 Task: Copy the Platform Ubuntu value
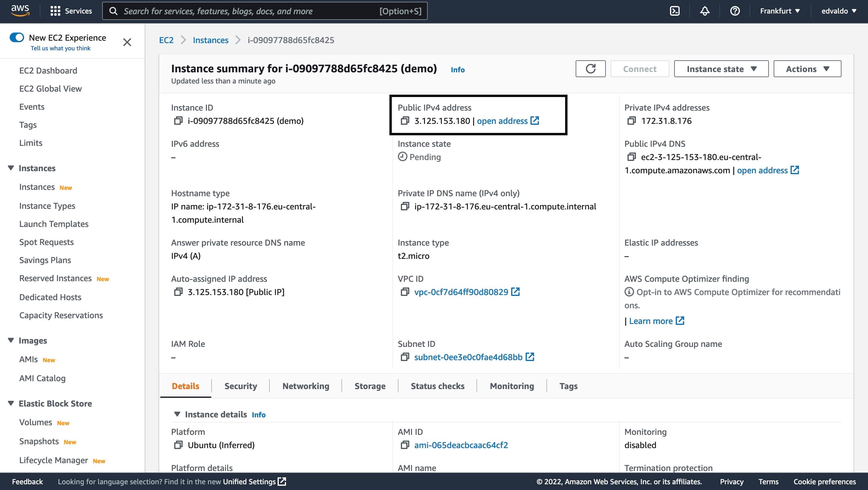178,445
